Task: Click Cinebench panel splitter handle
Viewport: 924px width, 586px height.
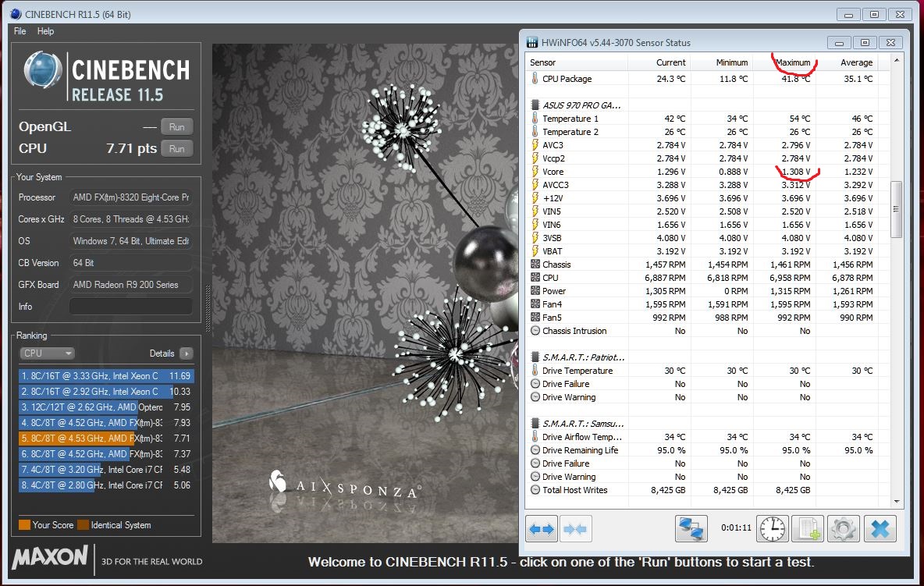Action: coord(208,307)
